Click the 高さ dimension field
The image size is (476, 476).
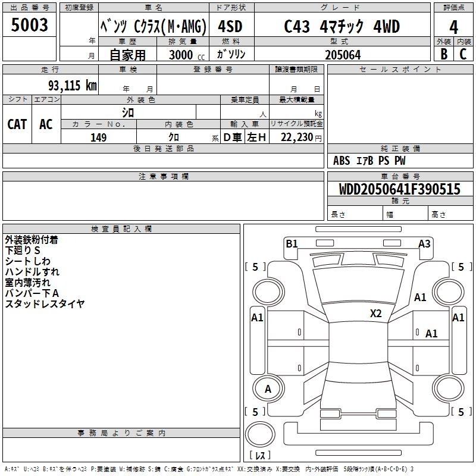(450, 214)
